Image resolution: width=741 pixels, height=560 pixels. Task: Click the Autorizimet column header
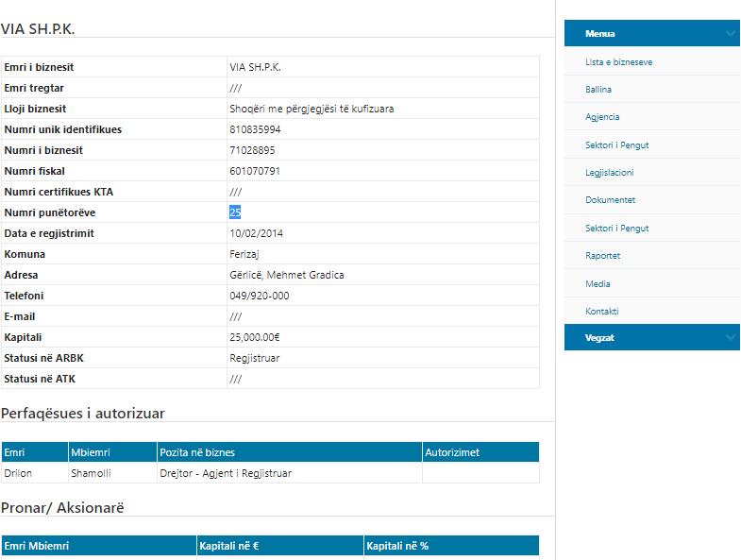[x=452, y=452]
